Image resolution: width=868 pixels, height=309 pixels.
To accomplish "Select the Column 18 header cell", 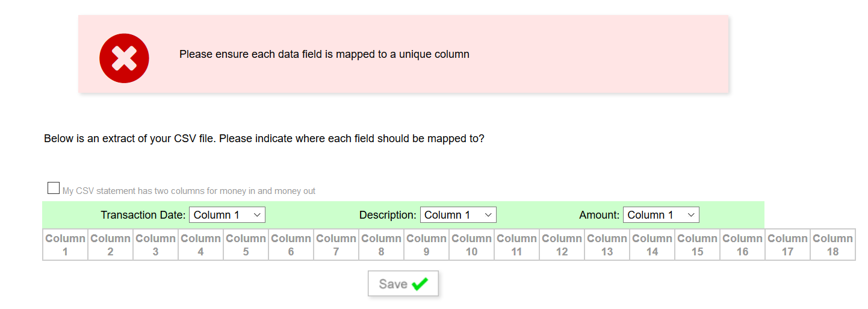I will click(832, 245).
